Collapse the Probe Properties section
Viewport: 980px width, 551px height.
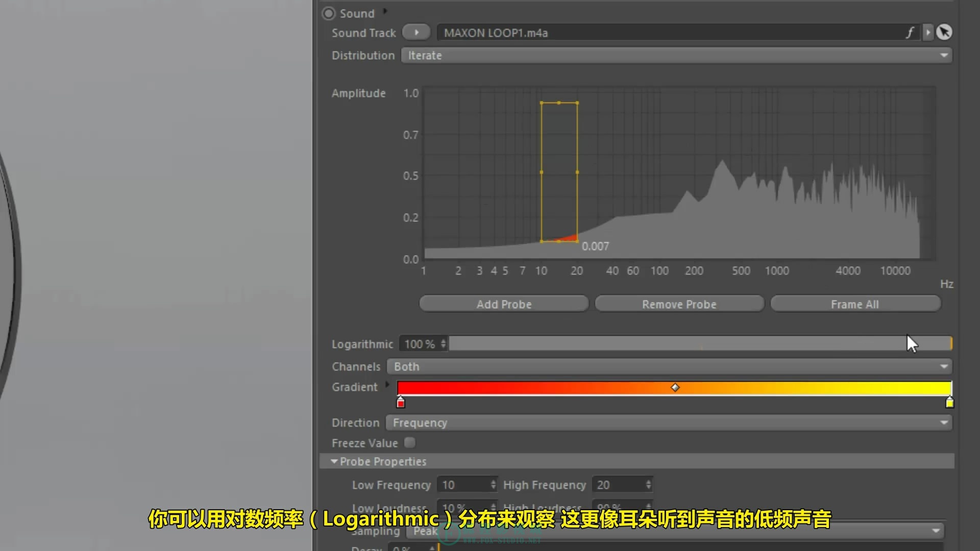[x=334, y=461]
